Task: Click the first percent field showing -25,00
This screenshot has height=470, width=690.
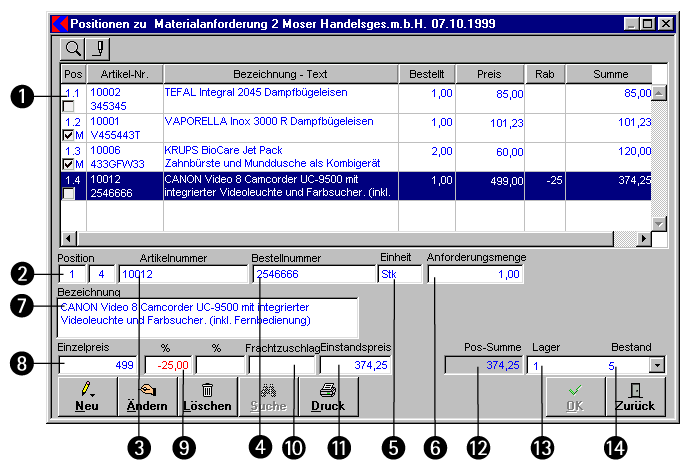Action: 169,365
